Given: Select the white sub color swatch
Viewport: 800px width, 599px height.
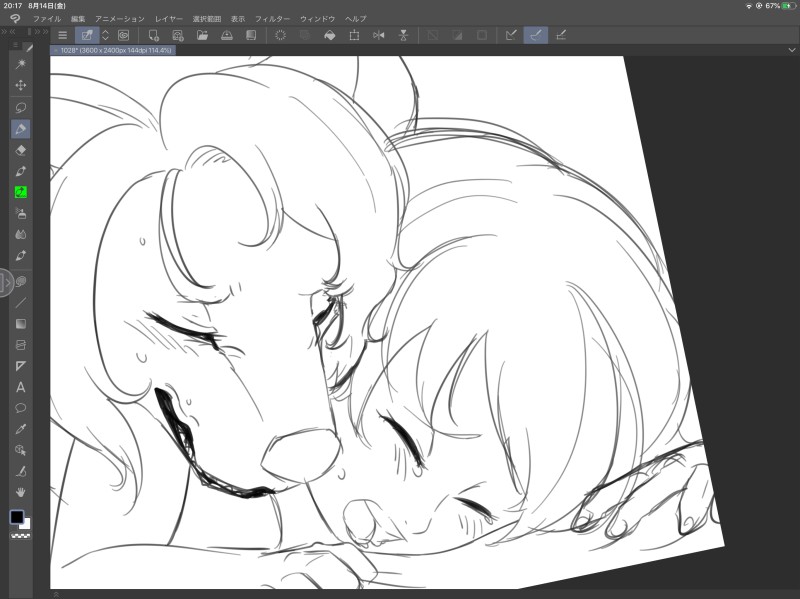Looking at the screenshot, I should (x=27, y=525).
